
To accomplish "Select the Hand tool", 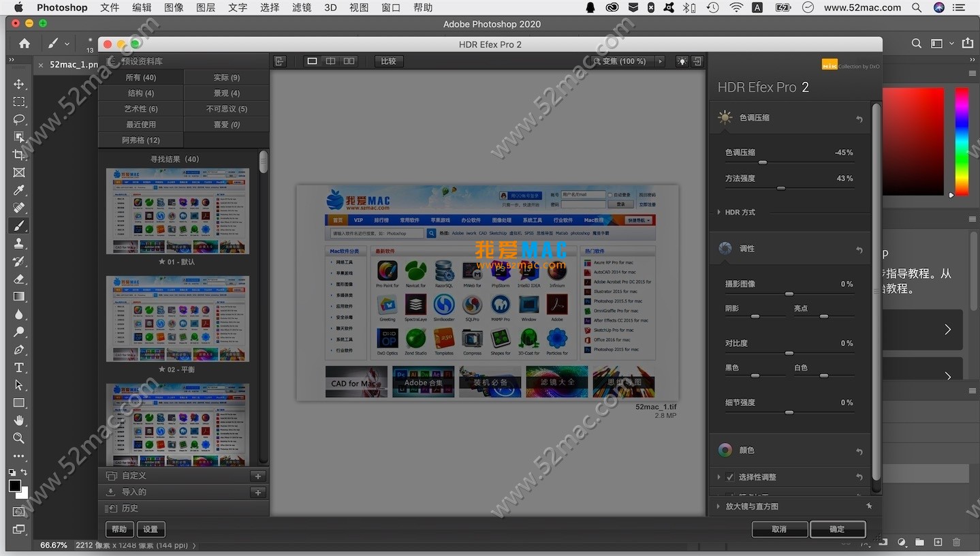I will pos(19,420).
